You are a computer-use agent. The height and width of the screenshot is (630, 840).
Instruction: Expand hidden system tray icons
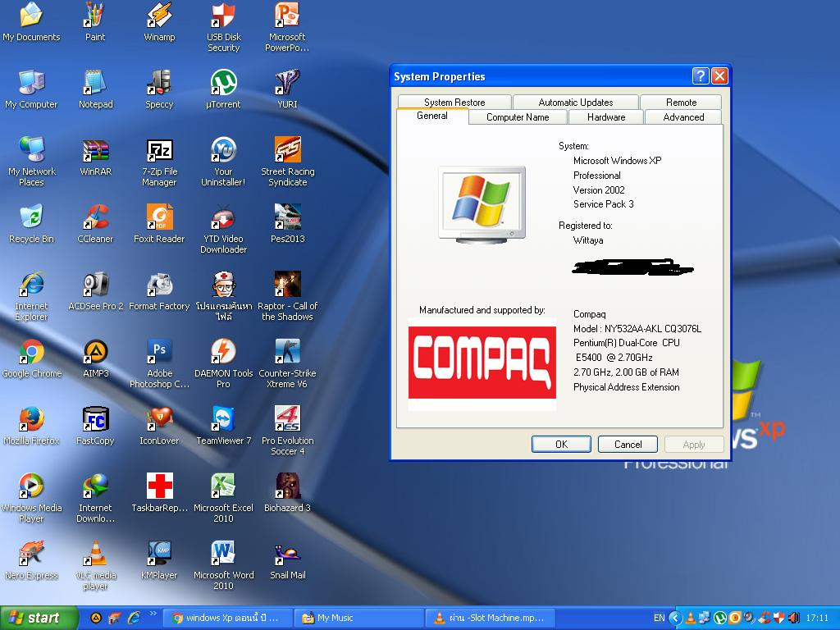675,618
